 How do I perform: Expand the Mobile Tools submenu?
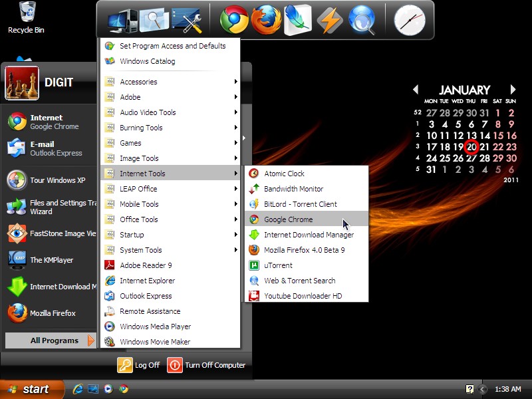click(170, 204)
